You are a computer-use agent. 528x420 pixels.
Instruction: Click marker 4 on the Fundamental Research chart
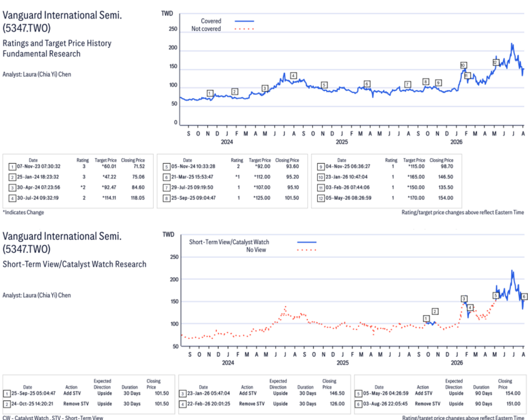click(x=294, y=76)
